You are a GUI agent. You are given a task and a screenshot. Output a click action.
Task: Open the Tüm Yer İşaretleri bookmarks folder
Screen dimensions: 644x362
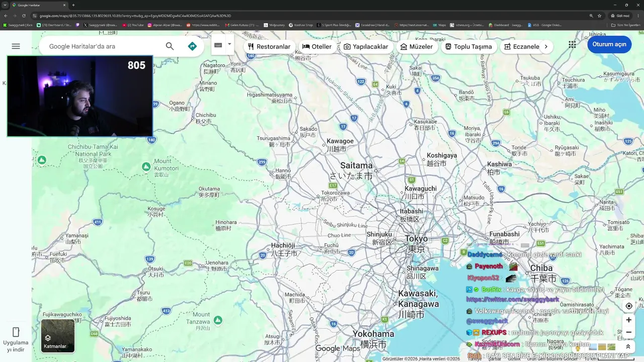626,25
